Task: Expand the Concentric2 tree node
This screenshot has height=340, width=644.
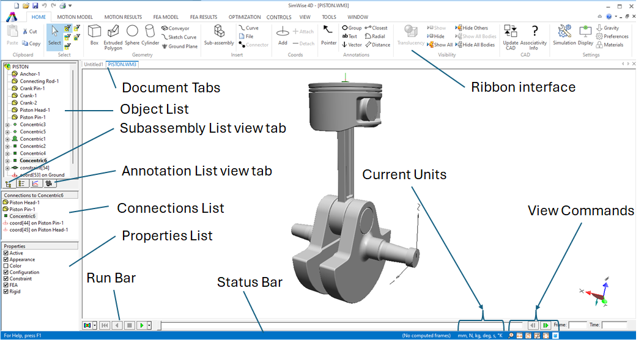Action: click(7, 147)
